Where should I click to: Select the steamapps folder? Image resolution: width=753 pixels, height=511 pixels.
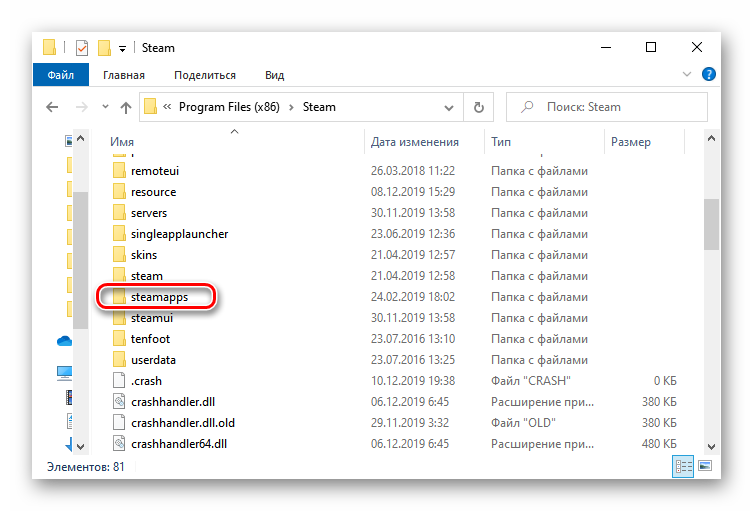point(159,297)
